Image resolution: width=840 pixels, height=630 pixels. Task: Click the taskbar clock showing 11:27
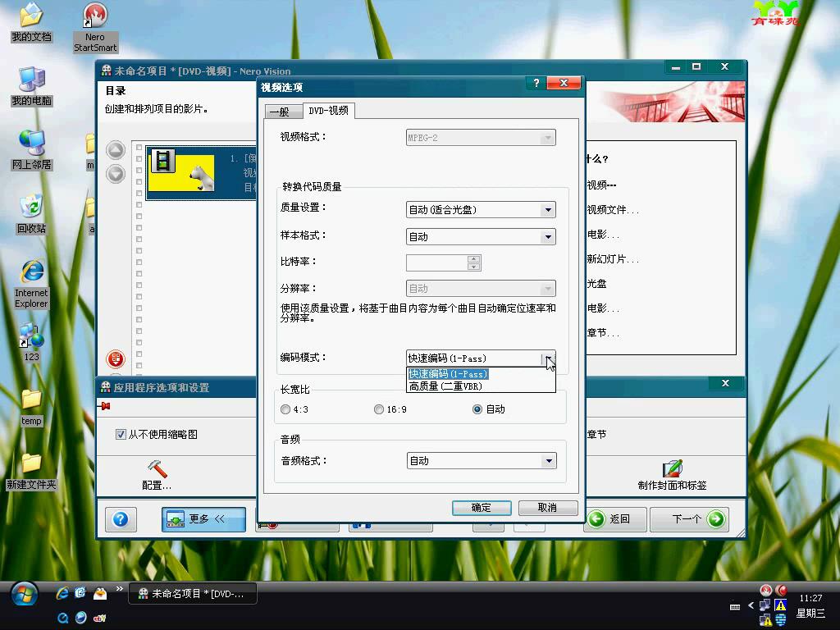point(810,598)
